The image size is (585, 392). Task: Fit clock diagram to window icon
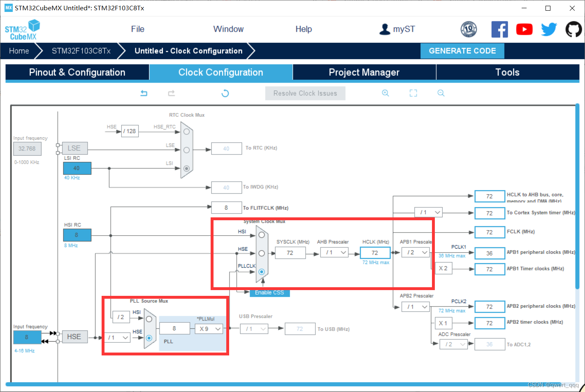click(413, 93)
